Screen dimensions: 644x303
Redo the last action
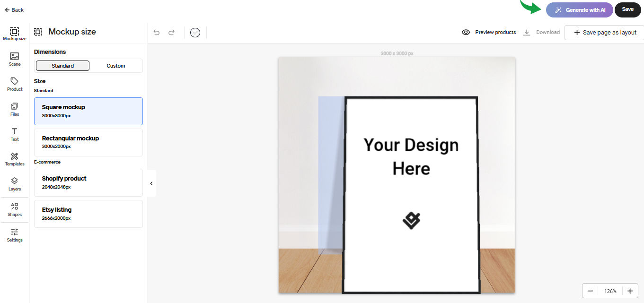(x=172, y=32)
